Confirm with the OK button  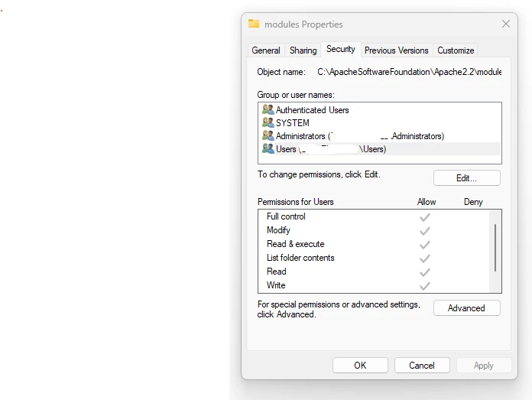click(360, 366)
